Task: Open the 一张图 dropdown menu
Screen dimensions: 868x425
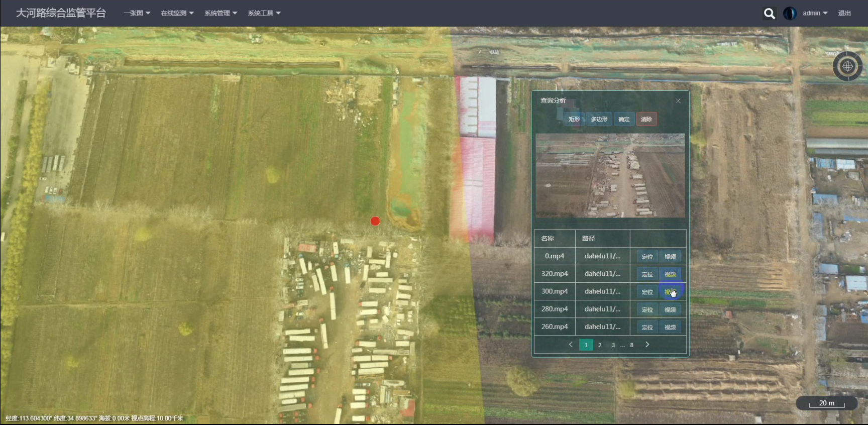Action: (137, 13)
